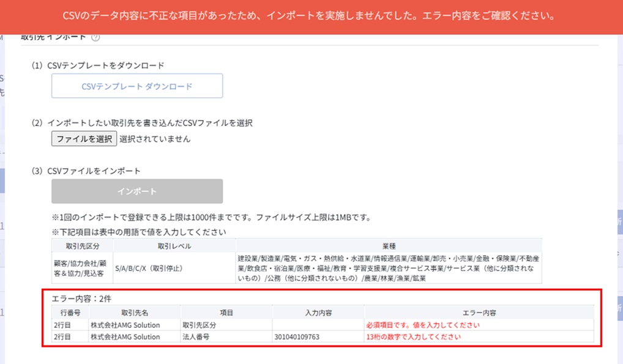Click the note about 1000件 upload limit

[211, 217]
